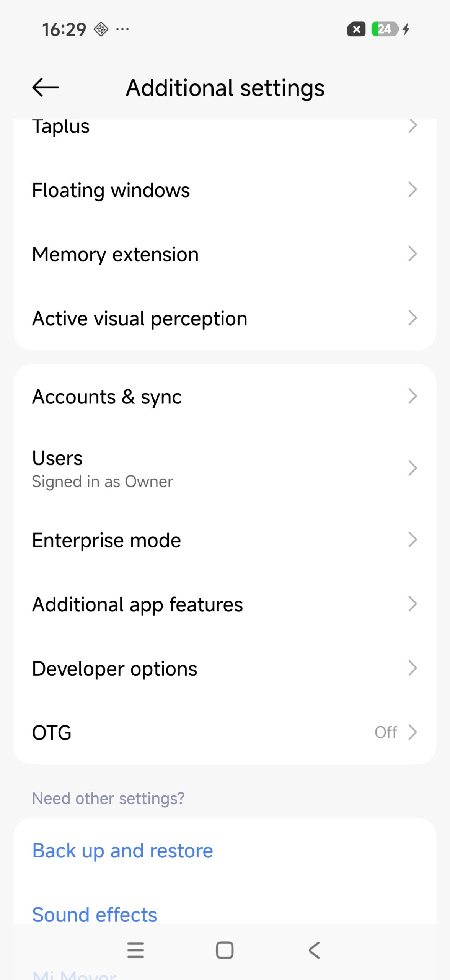Tap the diamond-shaped status bar notification icon
Image resolution: width=450 pixels, height=980 pixels.
(x=101, y=29)
